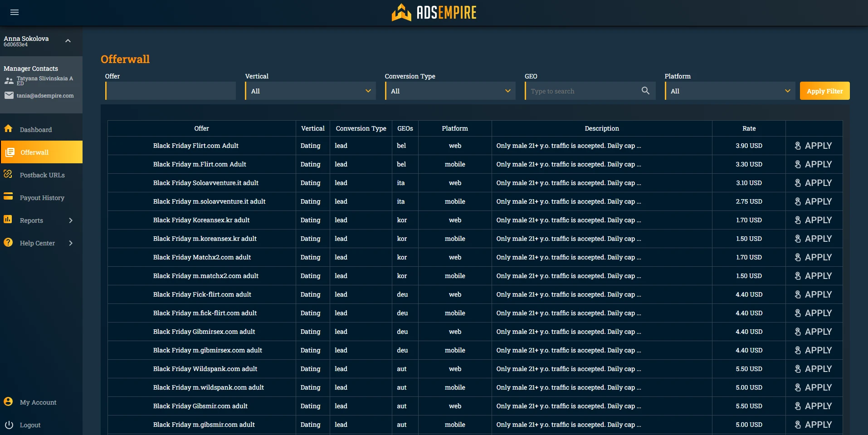Image resolution: width=868 pixels, height=435 pixels.
Task: Apply to Black Friday m.gibmirsex.com adult offer
Action: click(814, 350)
